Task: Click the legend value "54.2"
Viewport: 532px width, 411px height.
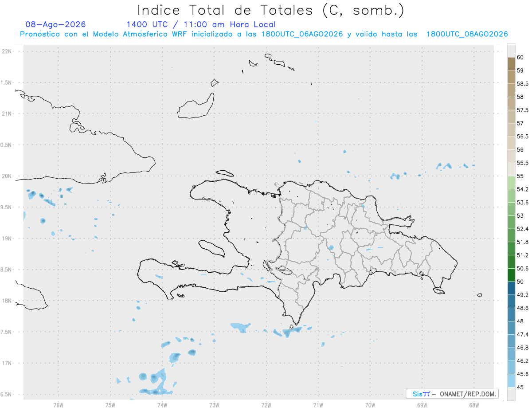Action: pos(522,189)
